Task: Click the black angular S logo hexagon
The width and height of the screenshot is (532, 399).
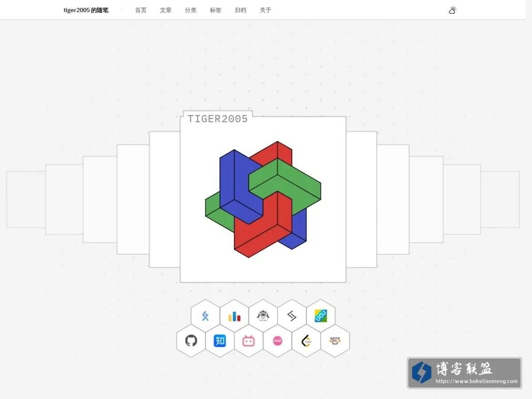Action: tap(292, 316)
